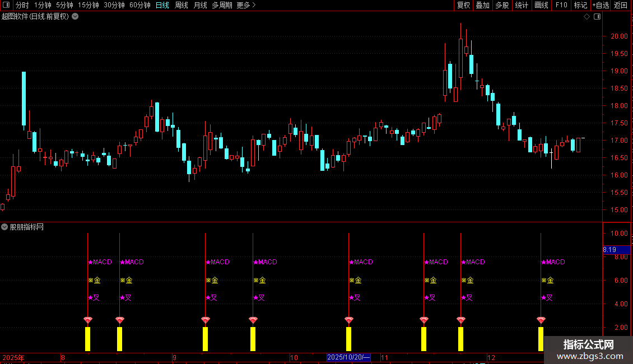Select the 30分钟 period tab

pyautogui.click(x=114, y=5)
